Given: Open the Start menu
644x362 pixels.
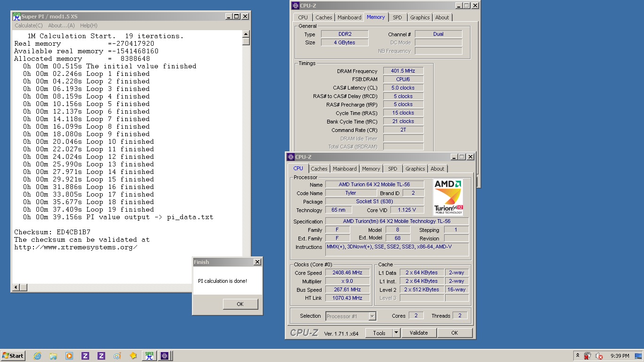Looking at the screenshot, I should (13, 356).
